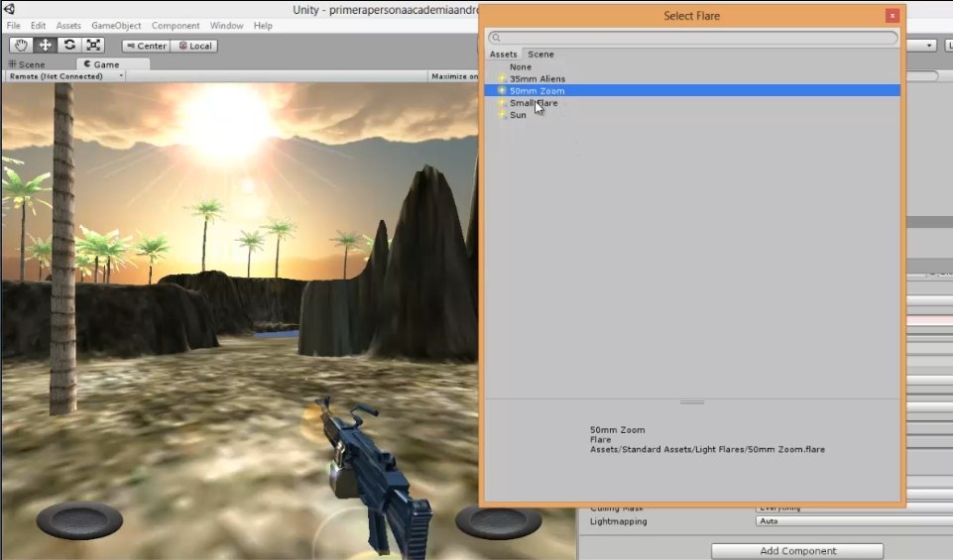Select the Move tool in the toolbar
The image size is (953, 560).
45,46
